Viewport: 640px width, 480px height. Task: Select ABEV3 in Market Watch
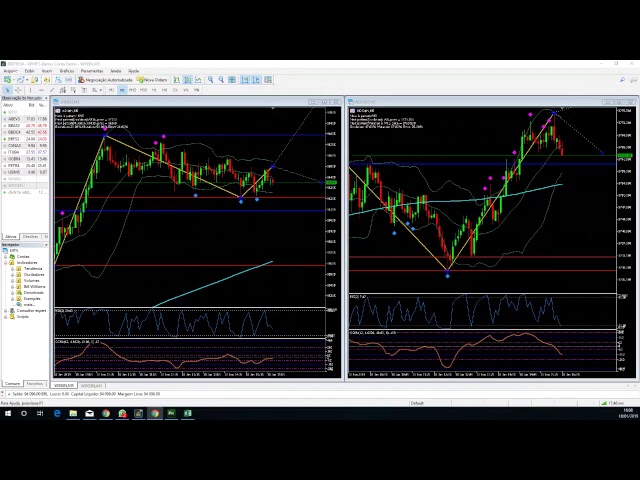24,119
